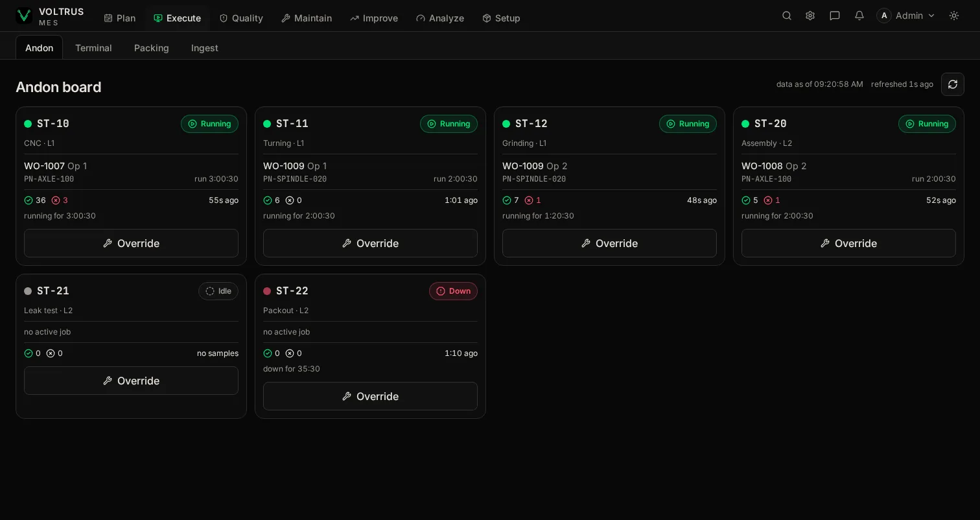The height and width of the screenshot is (520, 980).
Task: Click the Running badge on ST-10
Action: pyautogui.click(x=209, y=124)
